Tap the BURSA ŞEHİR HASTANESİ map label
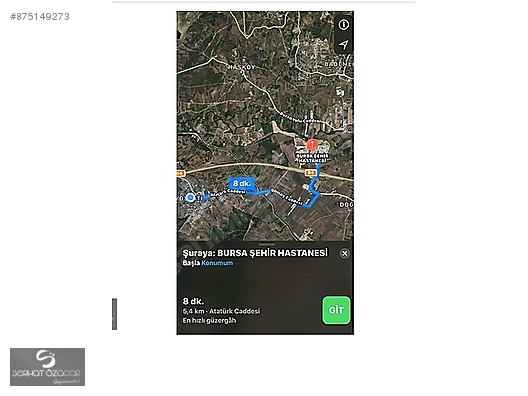Viewport: 528px width, 396px height. (x=312, y=159)
